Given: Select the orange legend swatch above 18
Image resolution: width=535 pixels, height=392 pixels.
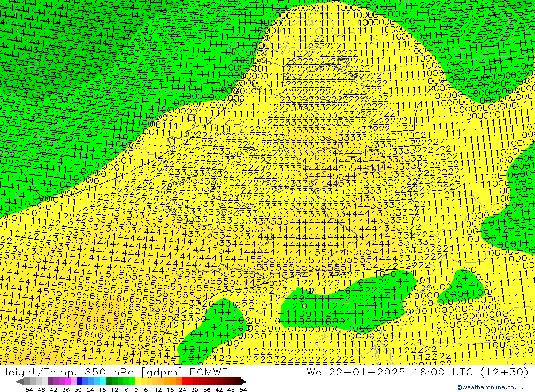Looking at the screenshot, I should (x=173, y=381).
